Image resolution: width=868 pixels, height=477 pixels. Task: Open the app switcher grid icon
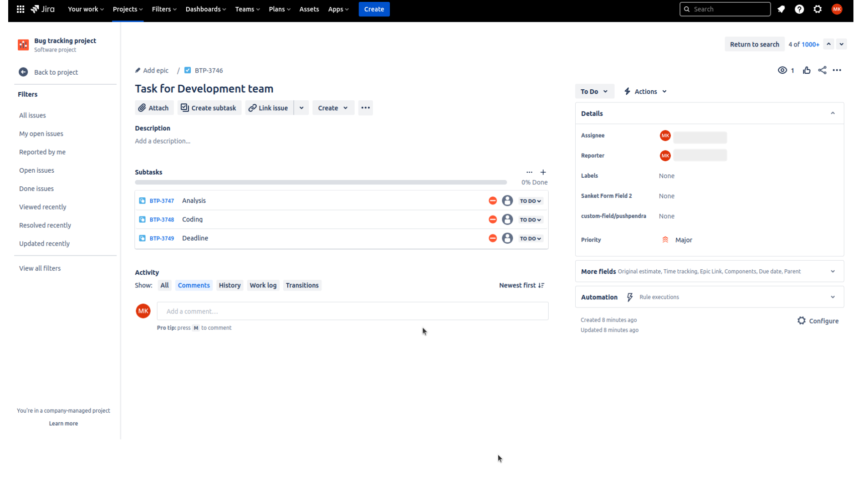(20, 9)
